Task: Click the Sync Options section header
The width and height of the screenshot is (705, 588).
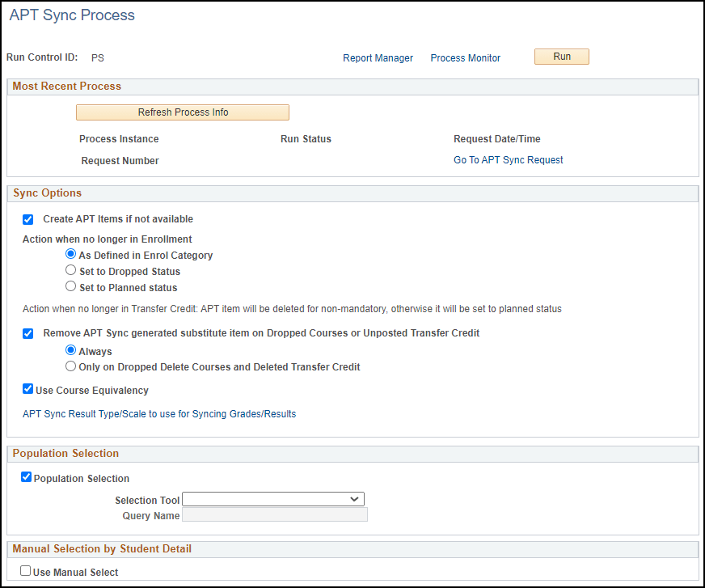Action: click(49, 192)
